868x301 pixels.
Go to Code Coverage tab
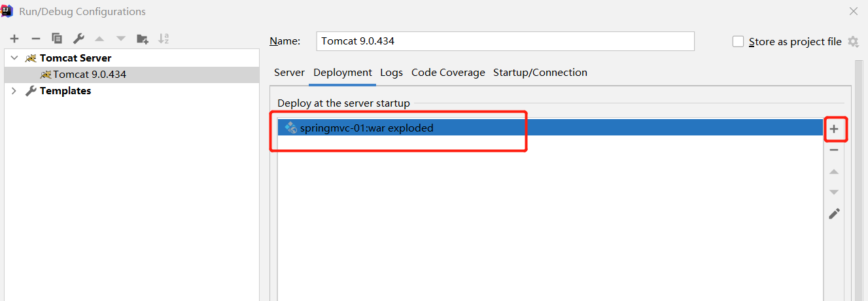click(448, 72)
